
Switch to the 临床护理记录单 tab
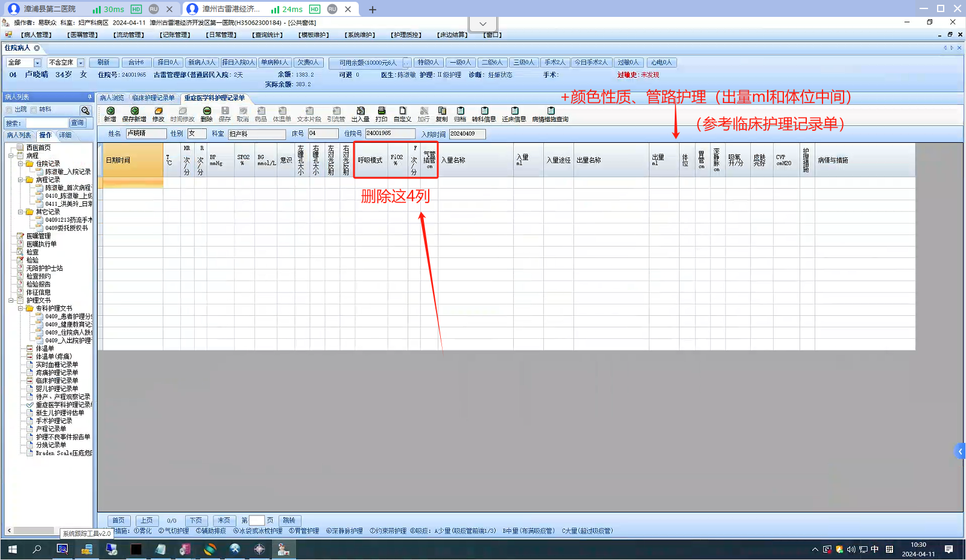tap(154, 98)
